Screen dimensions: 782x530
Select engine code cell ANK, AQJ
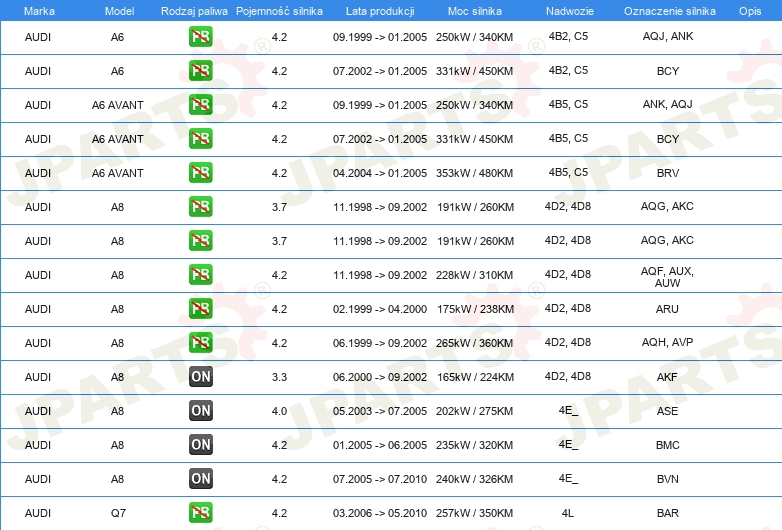pos(668,104)
